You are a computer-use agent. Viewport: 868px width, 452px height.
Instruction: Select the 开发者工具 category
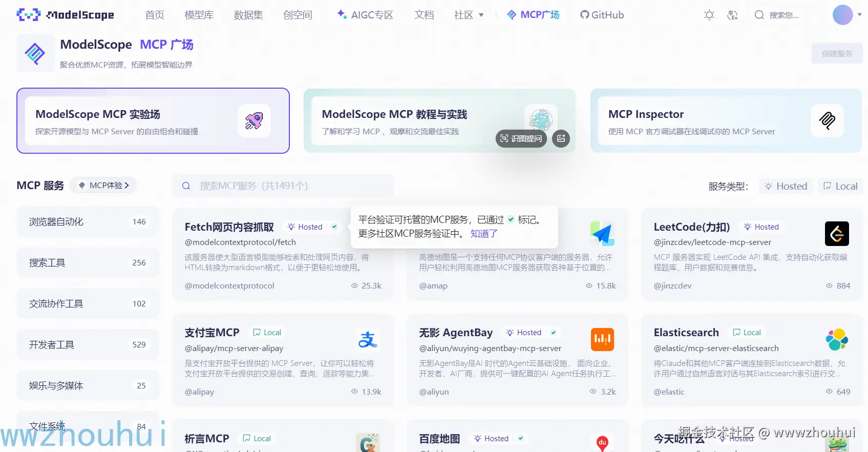pos(88,344)
